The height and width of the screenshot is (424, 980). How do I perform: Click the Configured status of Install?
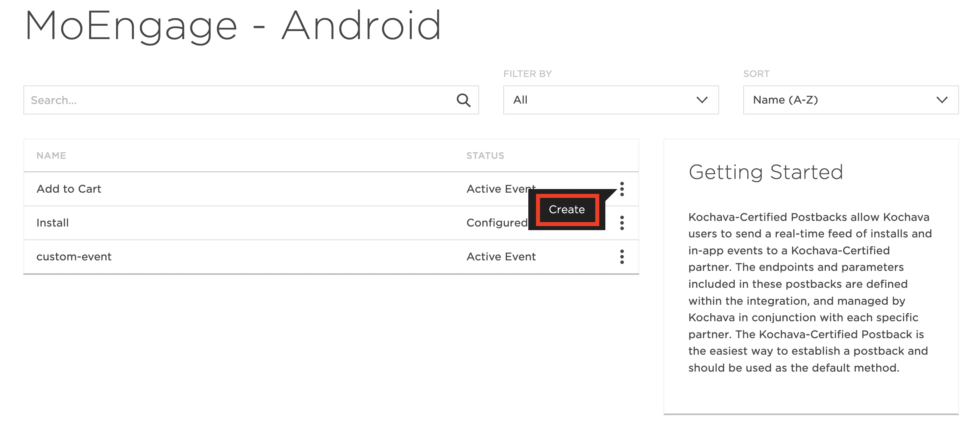pos(497,223)
